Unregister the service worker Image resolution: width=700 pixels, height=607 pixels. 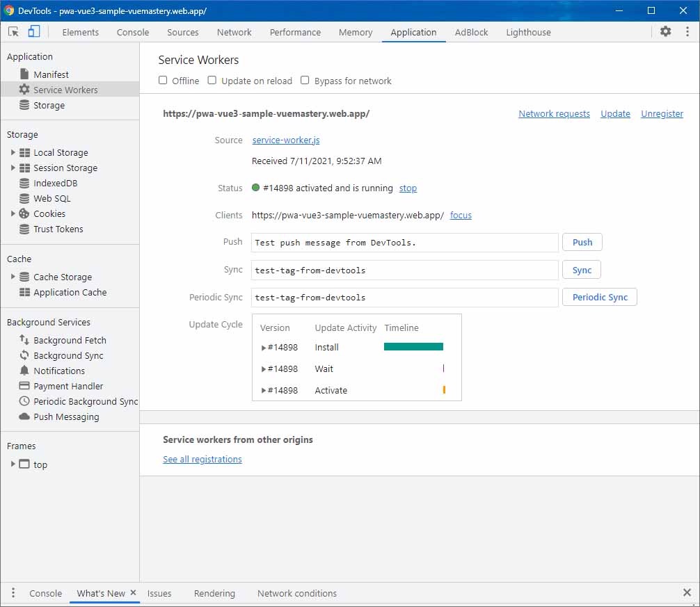coord(662,113)
